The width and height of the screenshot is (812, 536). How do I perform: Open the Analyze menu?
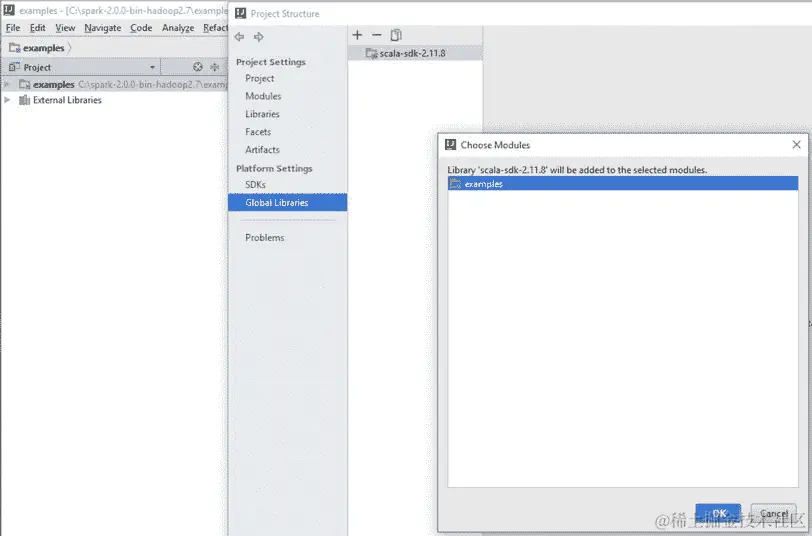pos(178,28)
